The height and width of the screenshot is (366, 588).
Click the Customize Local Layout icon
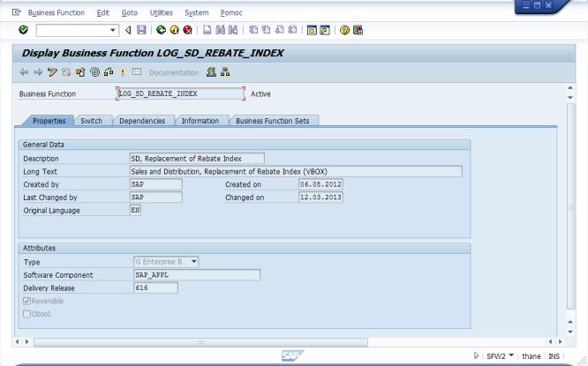pyautogui.click(x=358, y=30)
